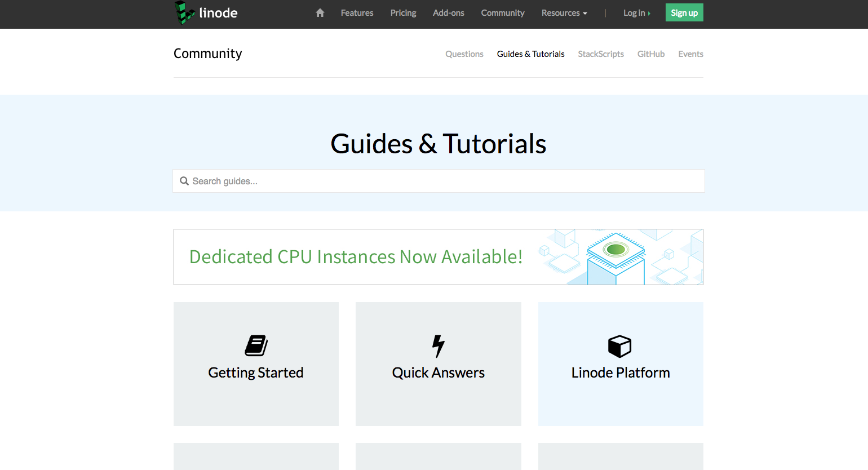
Task: Open the Pricing page
Action: pyautogui.click(x=403, y=12)
